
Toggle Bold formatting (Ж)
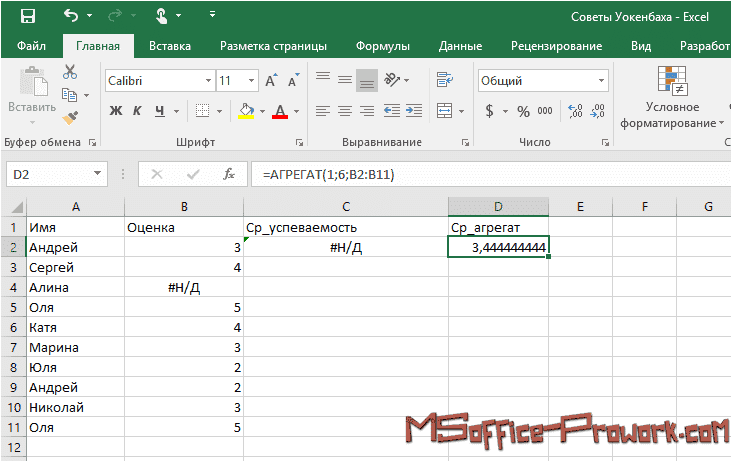coord(115,111)
